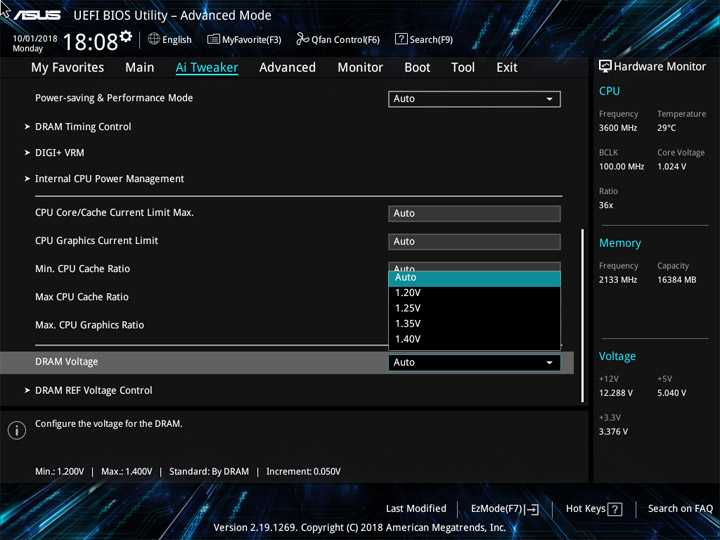Click 'Max.: 1.400V' hint text
Screen dimensions: 720x540
click(127, 472)
